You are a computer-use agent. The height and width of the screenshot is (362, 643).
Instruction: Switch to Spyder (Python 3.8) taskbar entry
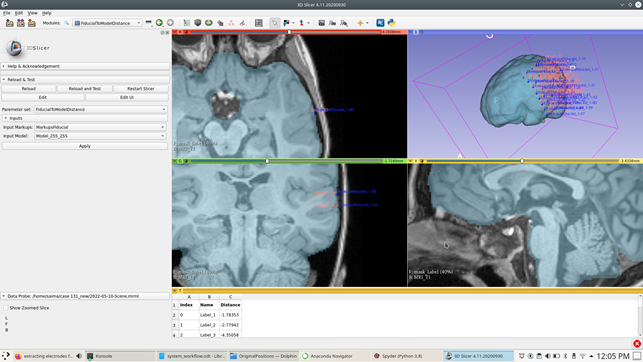click(406, 356)
